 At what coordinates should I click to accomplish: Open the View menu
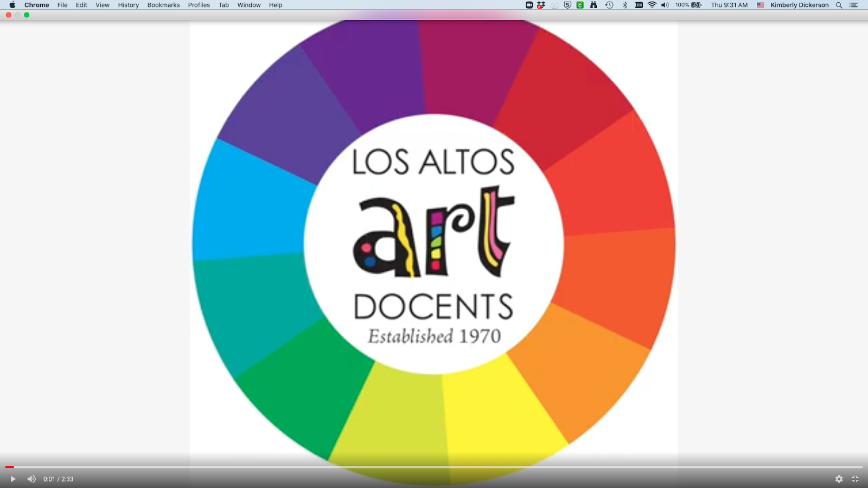coord(103,5)
